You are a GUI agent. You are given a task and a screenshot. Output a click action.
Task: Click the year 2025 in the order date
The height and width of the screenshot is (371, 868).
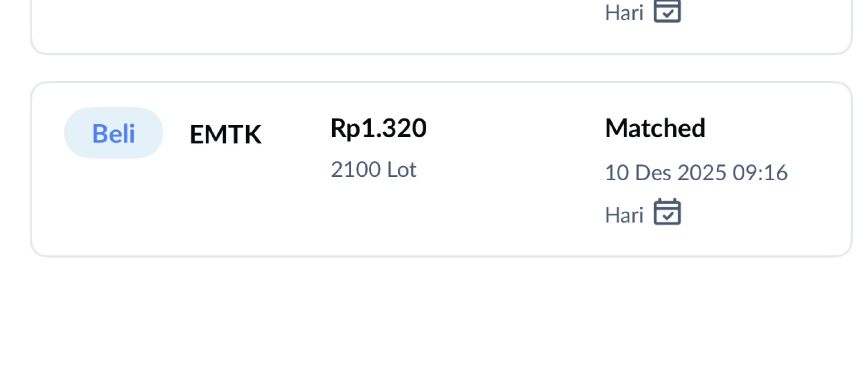pyautogui.click(x=701, y=173)
